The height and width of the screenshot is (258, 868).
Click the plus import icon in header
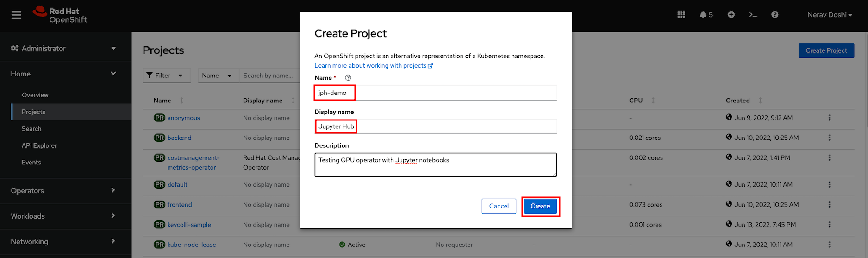pyautogui.click(x=731, y=15)
